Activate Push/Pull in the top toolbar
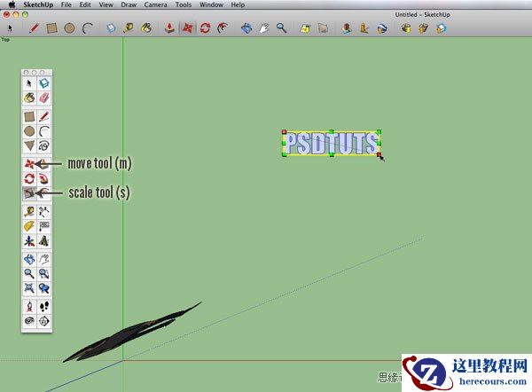This screenshot has height=392, width=532. pyautogui.click(x=169, y=27)
